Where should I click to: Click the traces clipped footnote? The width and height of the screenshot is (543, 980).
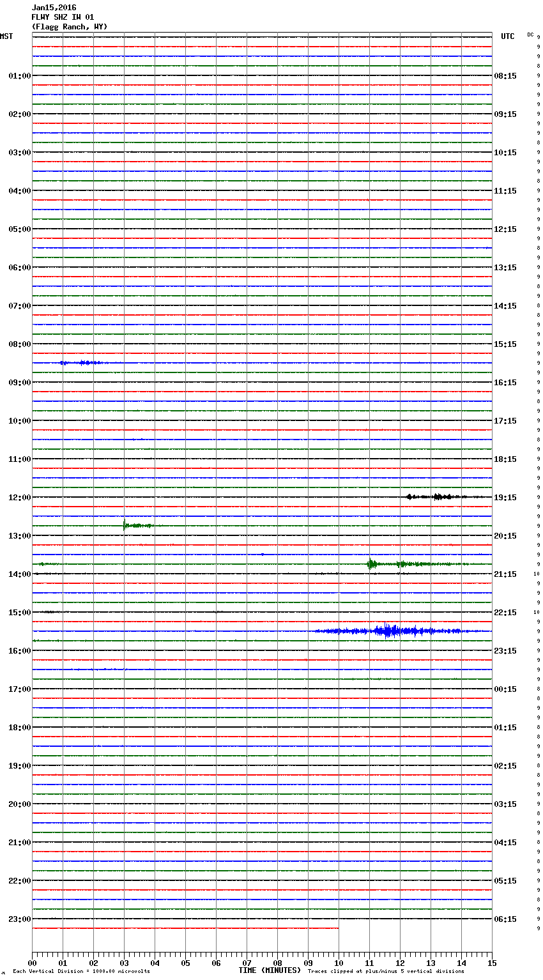386,972
